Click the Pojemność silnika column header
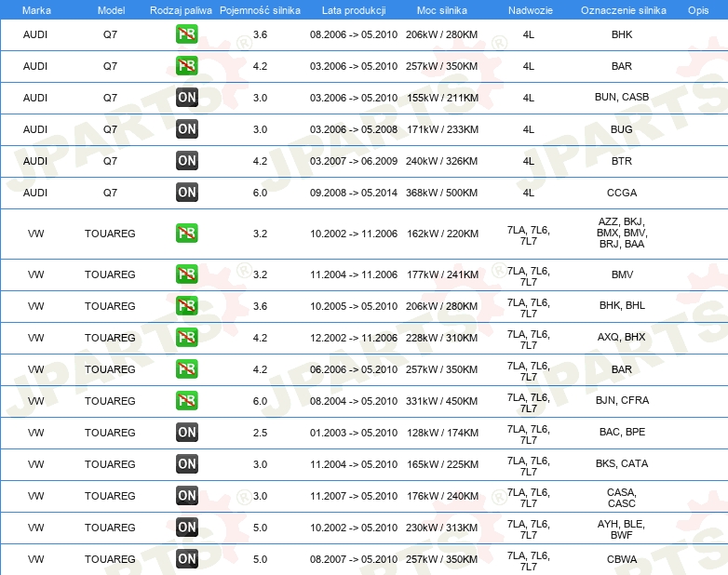 [260, 10]
